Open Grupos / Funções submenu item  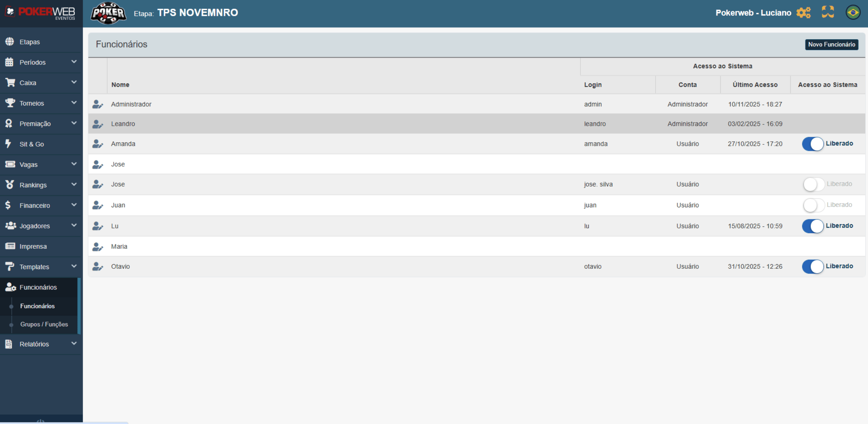coord(44,325)
